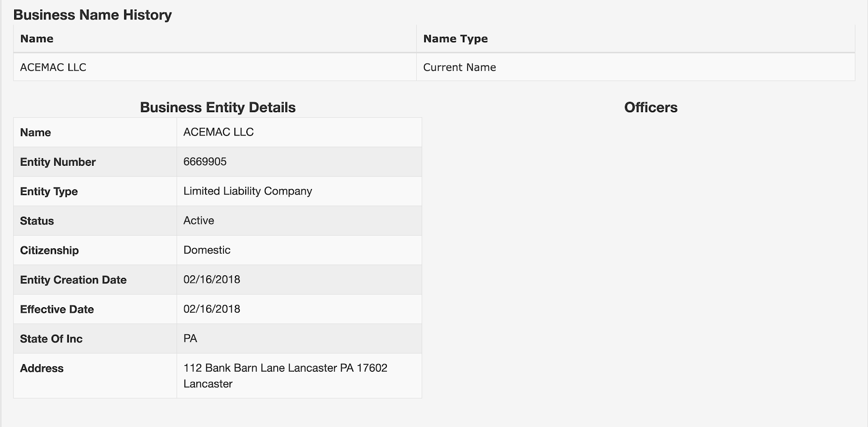Image resolution: width=868 pixels, height=427 pixels.
Task: Select the Domestic citizenship value
Action: (207, 250)
